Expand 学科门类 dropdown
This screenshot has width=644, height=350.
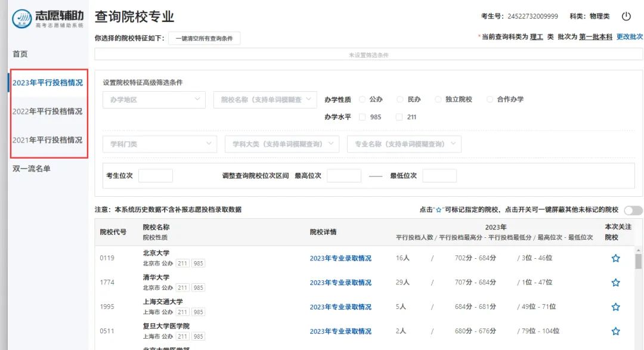pyautogui.click(x=160, y=144)
